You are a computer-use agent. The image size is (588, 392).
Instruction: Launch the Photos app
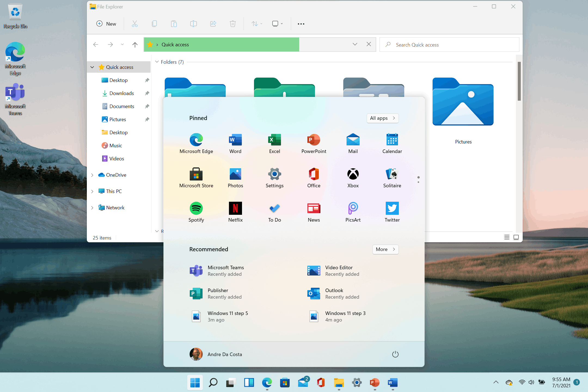[235, 178]
